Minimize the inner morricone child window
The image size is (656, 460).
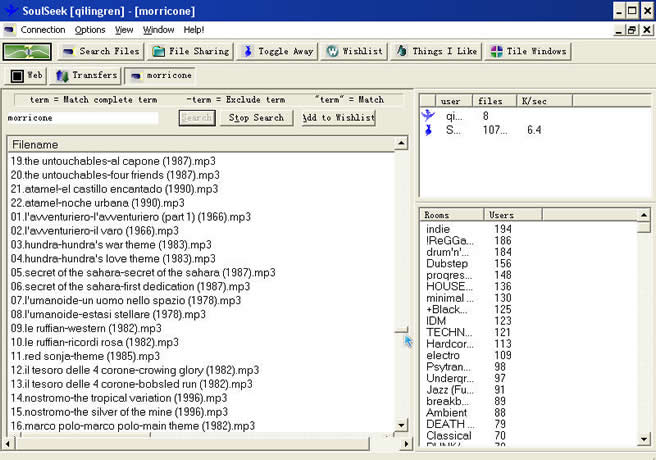tap(619, 30)
